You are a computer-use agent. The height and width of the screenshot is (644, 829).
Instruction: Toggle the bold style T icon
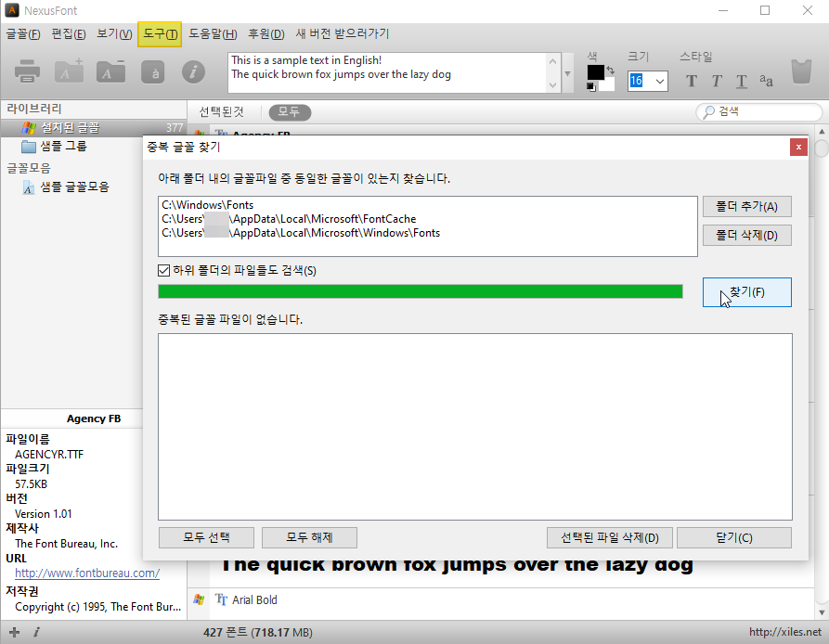point(691,81)
